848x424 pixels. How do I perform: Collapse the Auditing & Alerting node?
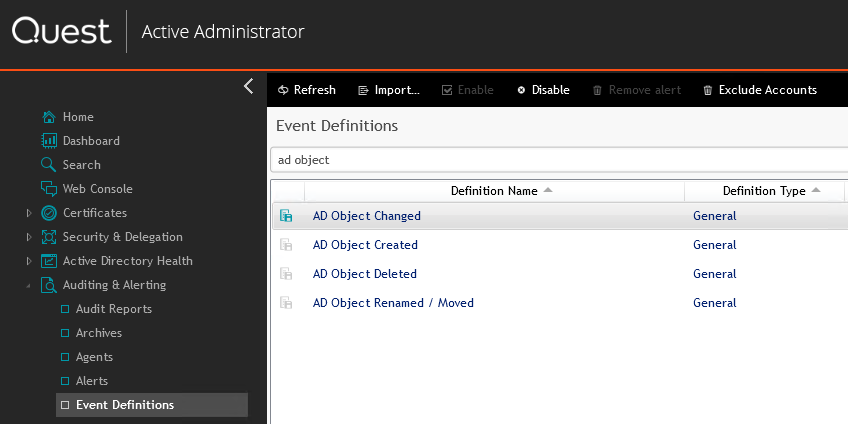tap(29, 286)
